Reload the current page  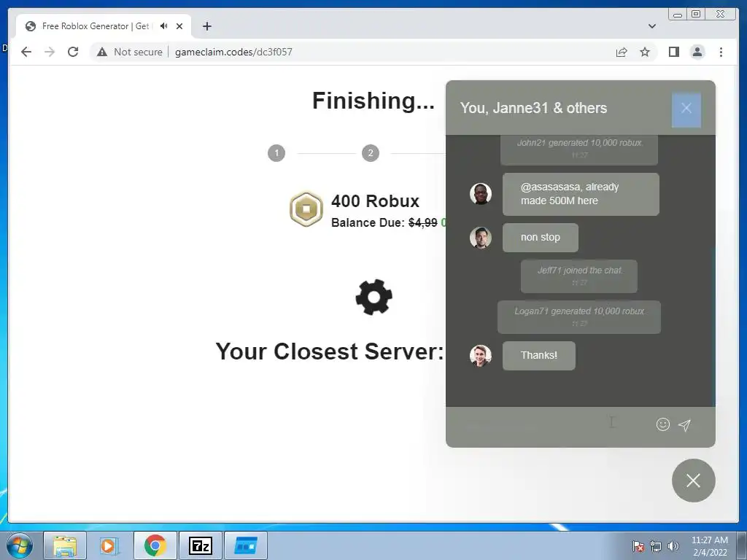73,52
